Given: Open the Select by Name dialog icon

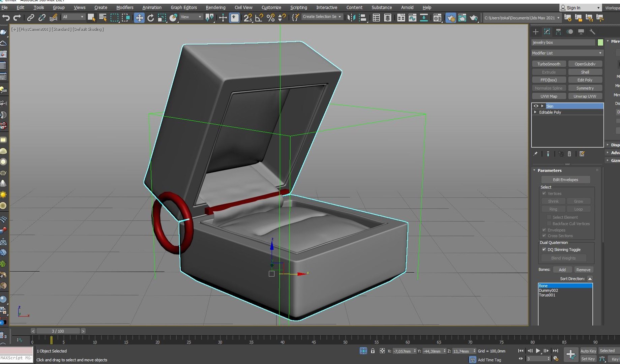Looking at the screenshot, I should pos(103,18).
